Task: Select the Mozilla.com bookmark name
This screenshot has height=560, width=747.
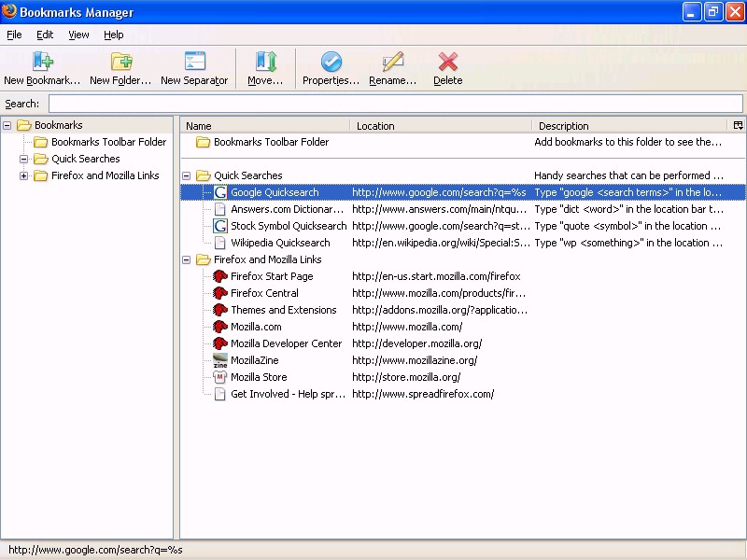Action: click(x=256, y=327)
